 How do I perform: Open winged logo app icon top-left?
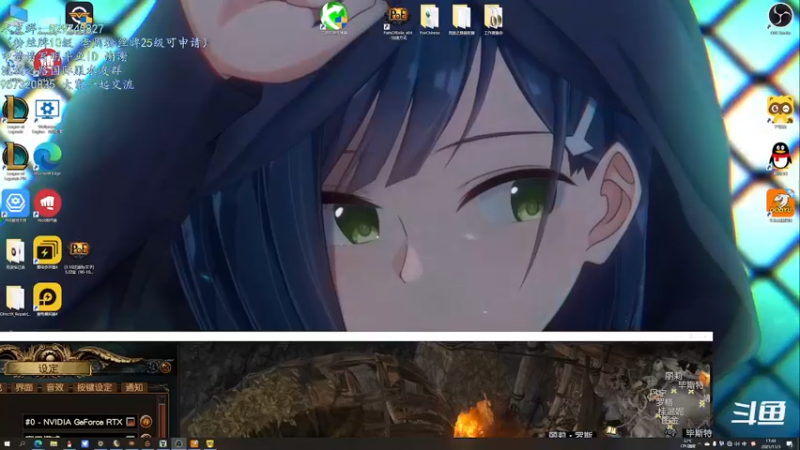(x=79, y=14)
